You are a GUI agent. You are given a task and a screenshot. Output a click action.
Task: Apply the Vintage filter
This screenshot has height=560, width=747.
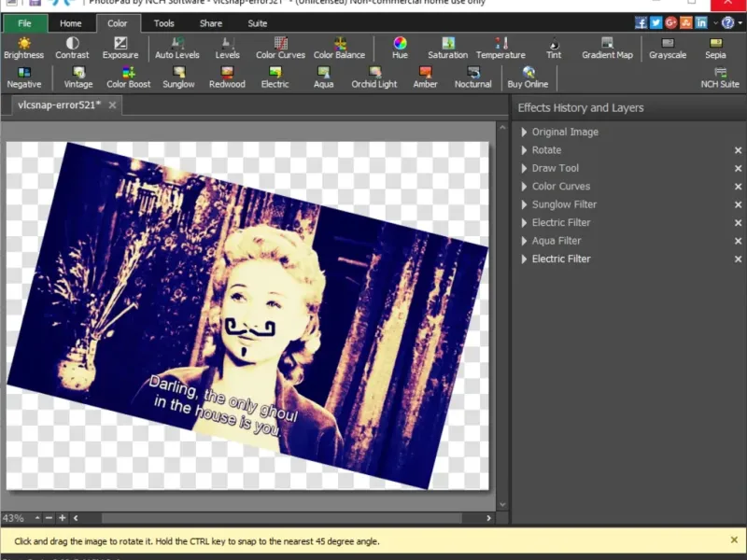coord(78,78)
